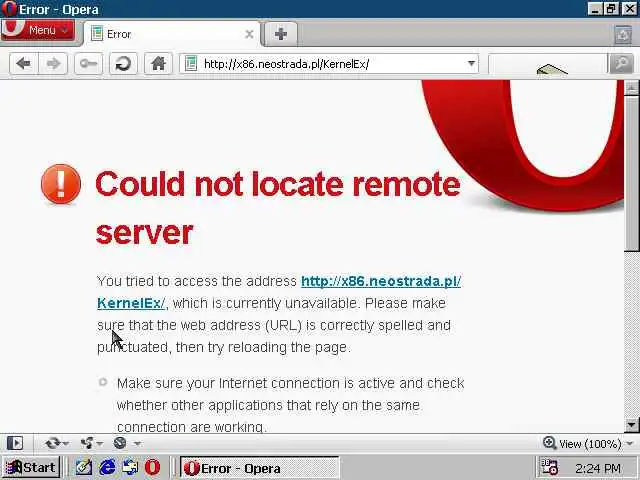The height and width of the screenshot is (480, 640).
Task: Minimize the Opera window
Action: pyautogui.click(x=594, y=9)
